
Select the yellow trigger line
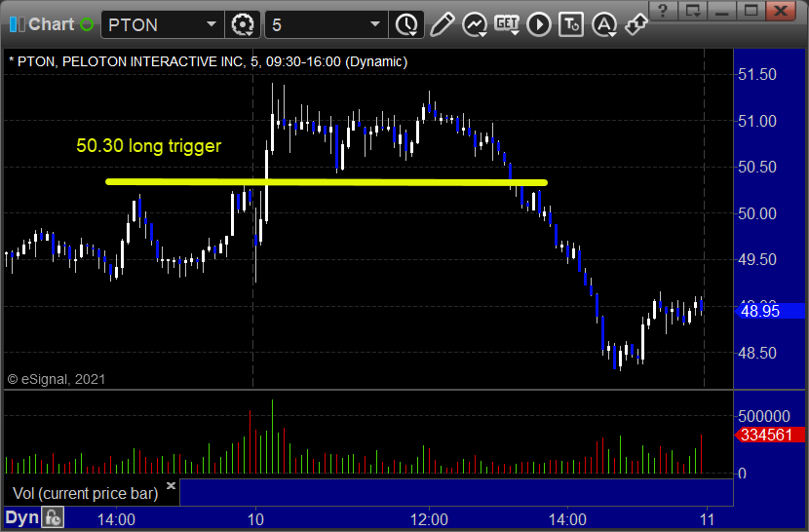pyautogui.click(x=327, y=182)
